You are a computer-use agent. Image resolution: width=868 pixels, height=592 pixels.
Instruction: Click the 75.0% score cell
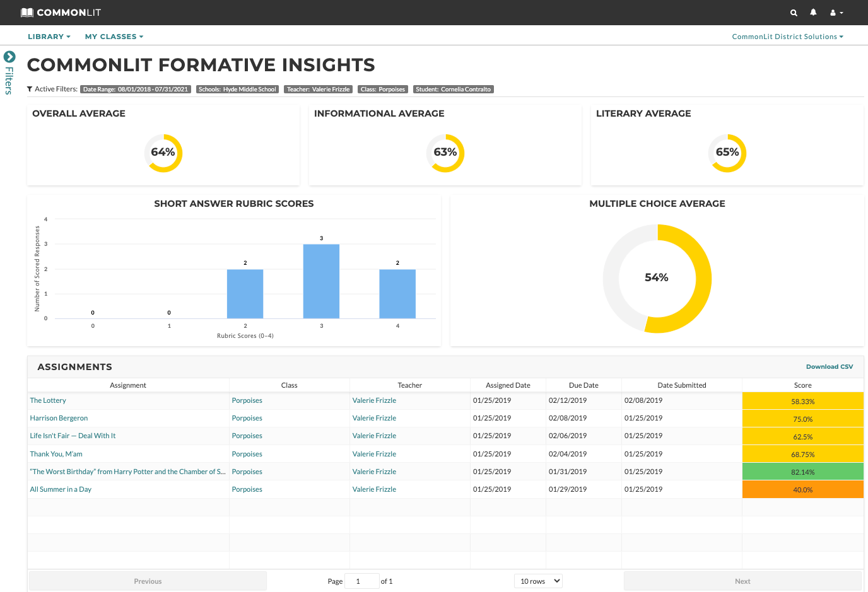803,419
